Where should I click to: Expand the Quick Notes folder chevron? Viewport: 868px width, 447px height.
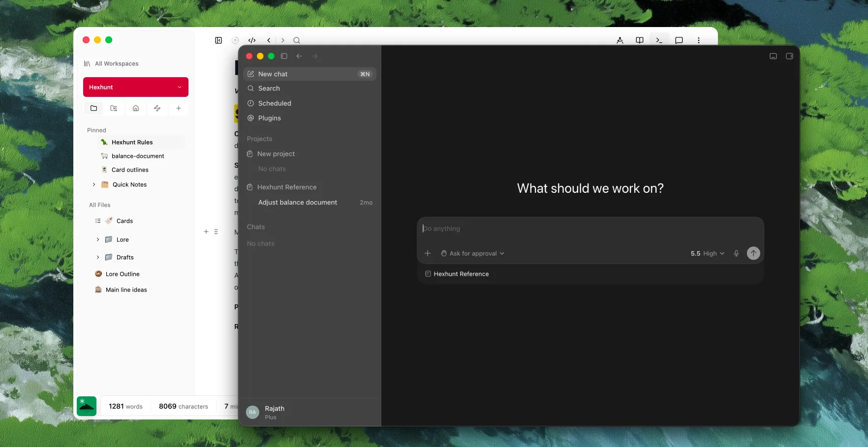pos(94,184)
